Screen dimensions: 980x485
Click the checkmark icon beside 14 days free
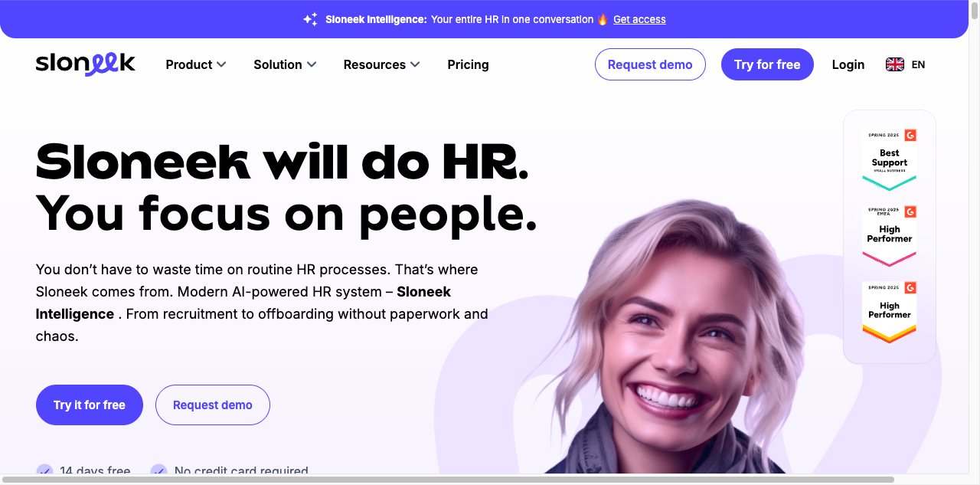(44, 470)
